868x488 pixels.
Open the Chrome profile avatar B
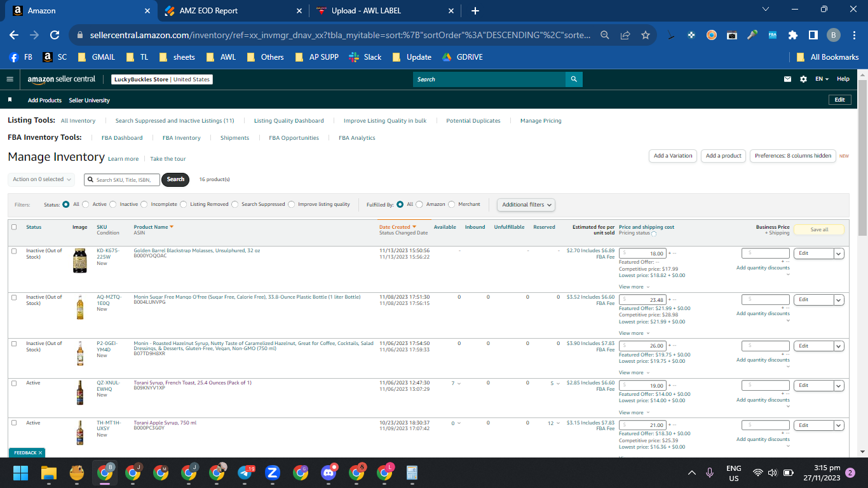[x=834, y=36]
